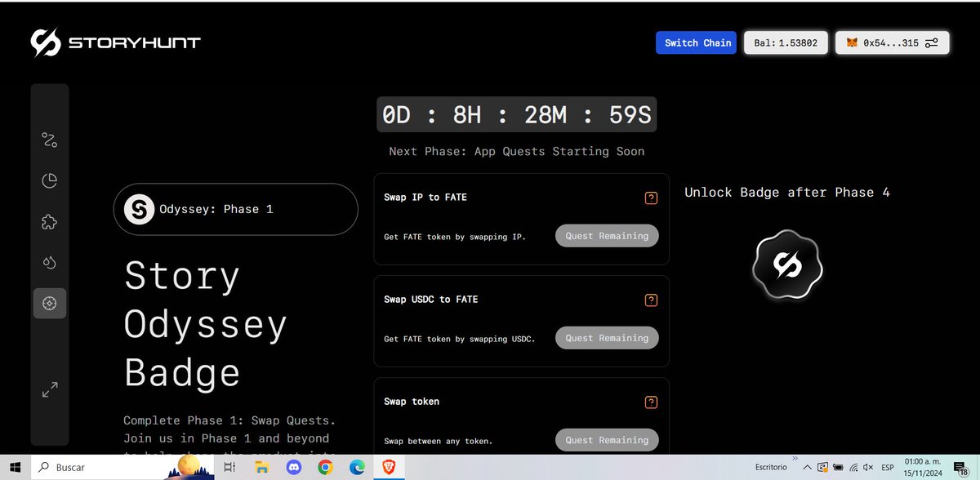
Task: Open Task View in the taskbar
Action: [x=229, y=468]
